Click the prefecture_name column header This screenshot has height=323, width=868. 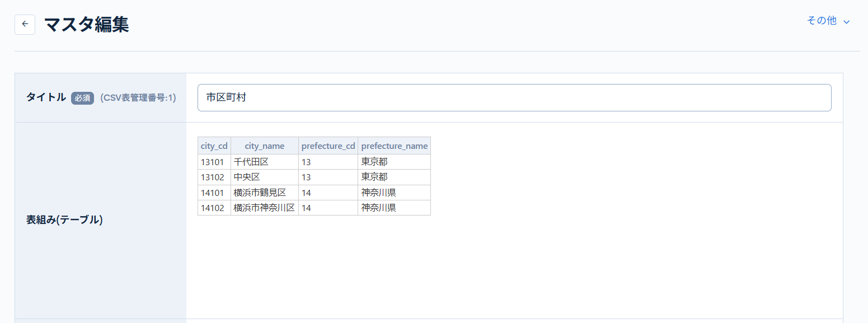pyautogui.click(x=394, y=145)
